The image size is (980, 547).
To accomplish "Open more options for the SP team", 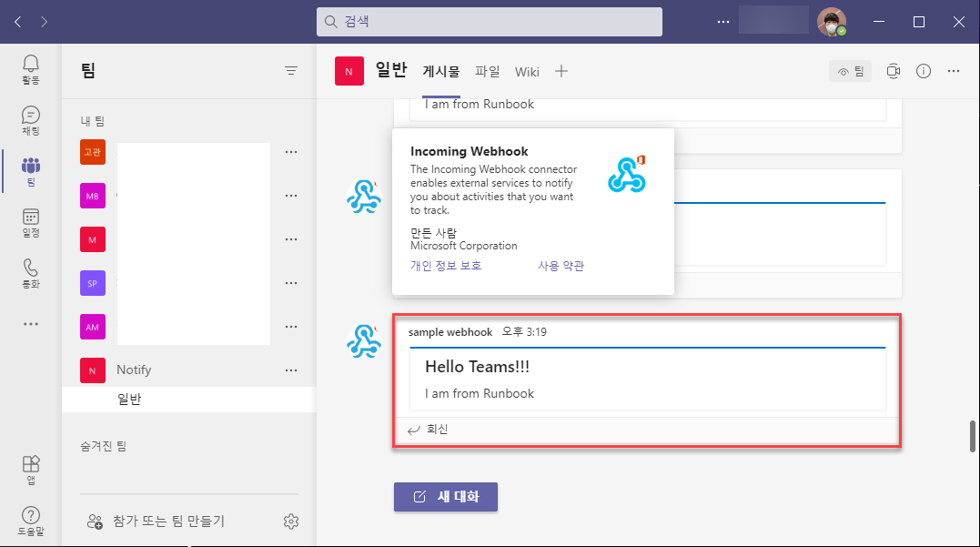I will pos(291,283).
